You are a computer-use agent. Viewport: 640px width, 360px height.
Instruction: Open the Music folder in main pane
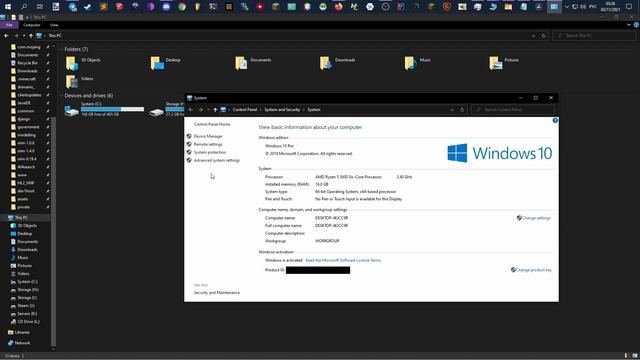pos(418,63)
